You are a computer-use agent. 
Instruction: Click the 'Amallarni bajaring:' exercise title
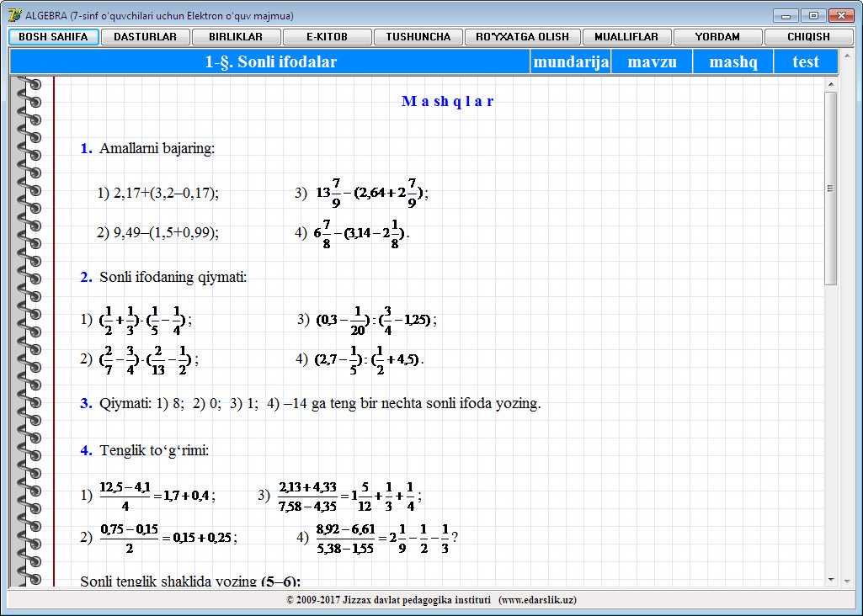(157, 148)
